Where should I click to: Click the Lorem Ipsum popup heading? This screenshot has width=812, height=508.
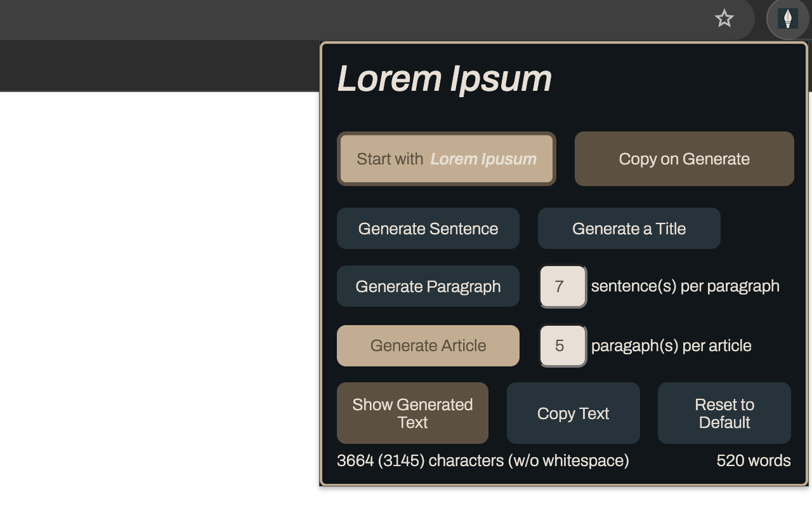(x=445, y=77)
